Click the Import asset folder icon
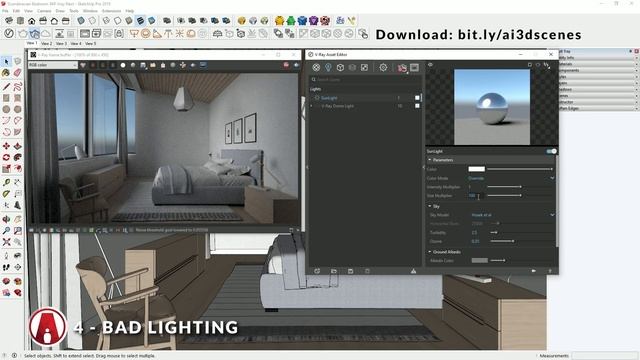640x360 pixels. pyautogui.click(x=334, y=271)
